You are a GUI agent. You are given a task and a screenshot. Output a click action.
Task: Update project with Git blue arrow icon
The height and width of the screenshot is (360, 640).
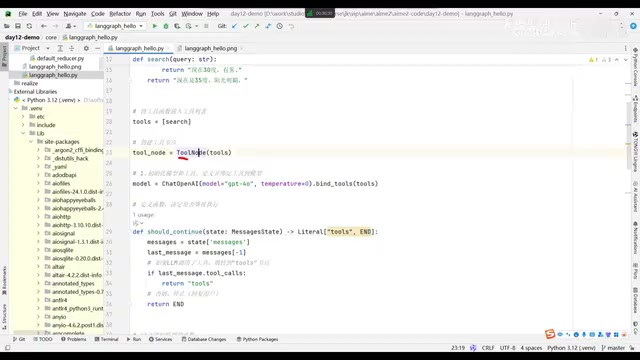234,26
